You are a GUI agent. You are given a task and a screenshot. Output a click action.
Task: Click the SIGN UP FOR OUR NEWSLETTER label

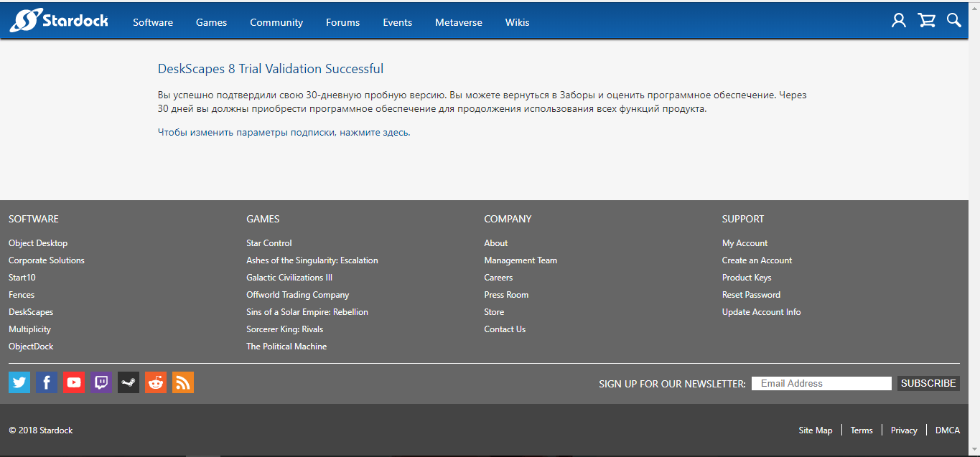coord(673,384)
